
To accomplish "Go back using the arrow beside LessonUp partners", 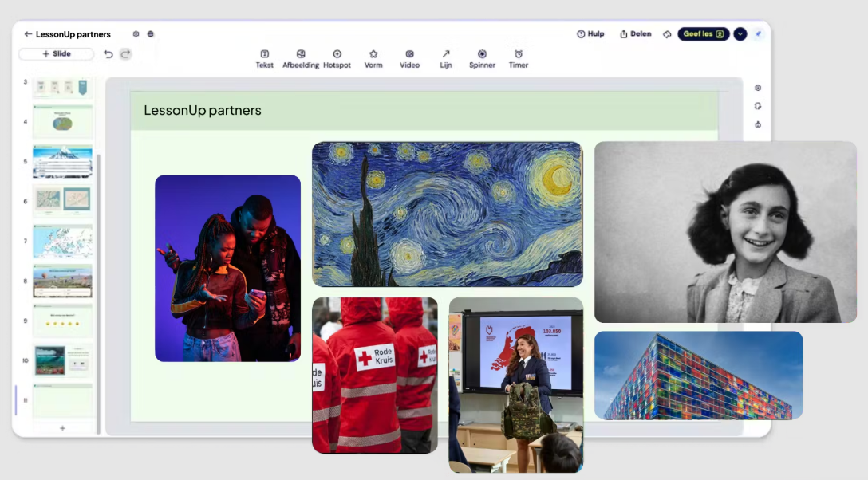I will pos(28,34).
